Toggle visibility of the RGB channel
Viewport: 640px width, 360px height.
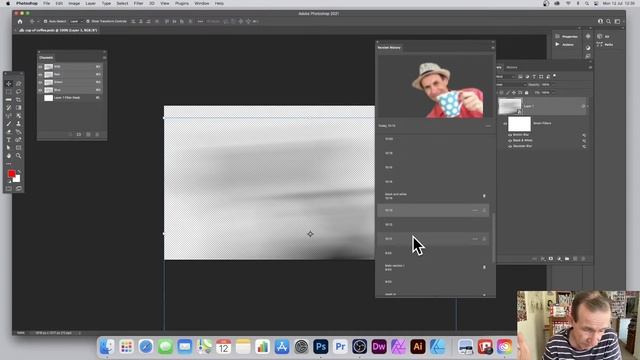point(40,67)
